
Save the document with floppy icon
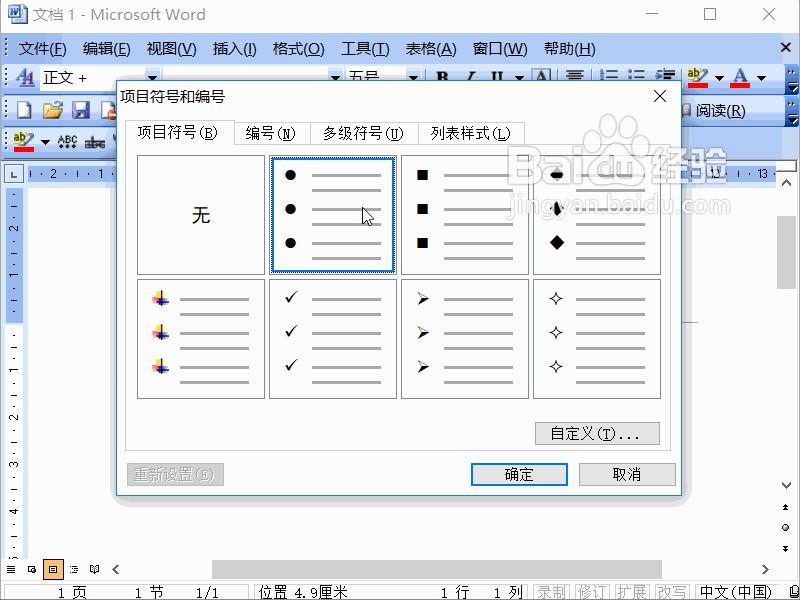click(81, 110)
